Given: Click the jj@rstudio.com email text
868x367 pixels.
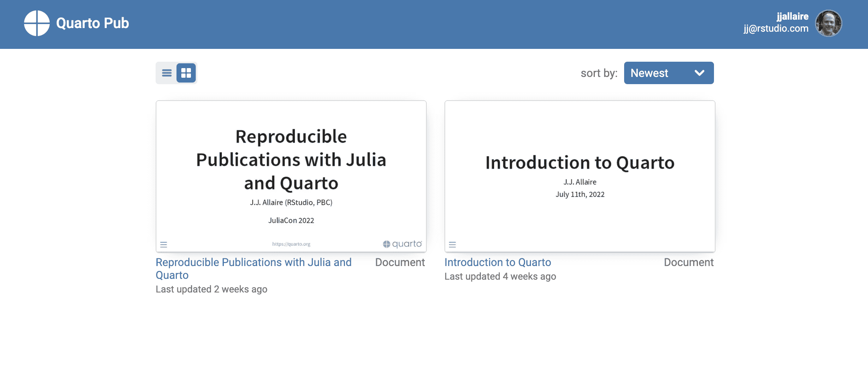Looking at the screenshot, I should (776, 28).
